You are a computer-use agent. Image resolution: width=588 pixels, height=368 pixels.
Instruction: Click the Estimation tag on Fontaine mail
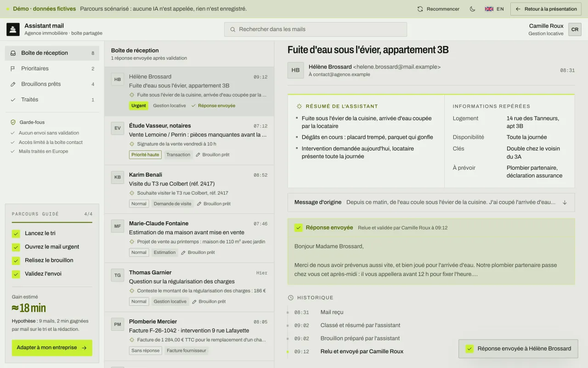coord(164,253)
